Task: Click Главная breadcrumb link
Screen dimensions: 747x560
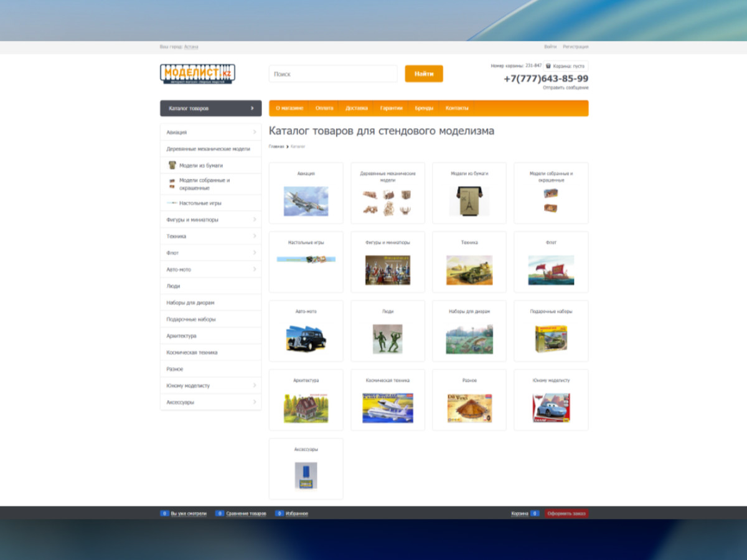Action: click(x=276, y=146)
